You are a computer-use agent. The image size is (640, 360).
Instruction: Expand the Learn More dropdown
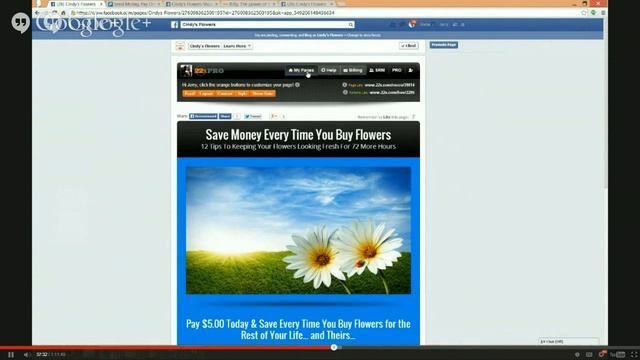click(237, 46)
